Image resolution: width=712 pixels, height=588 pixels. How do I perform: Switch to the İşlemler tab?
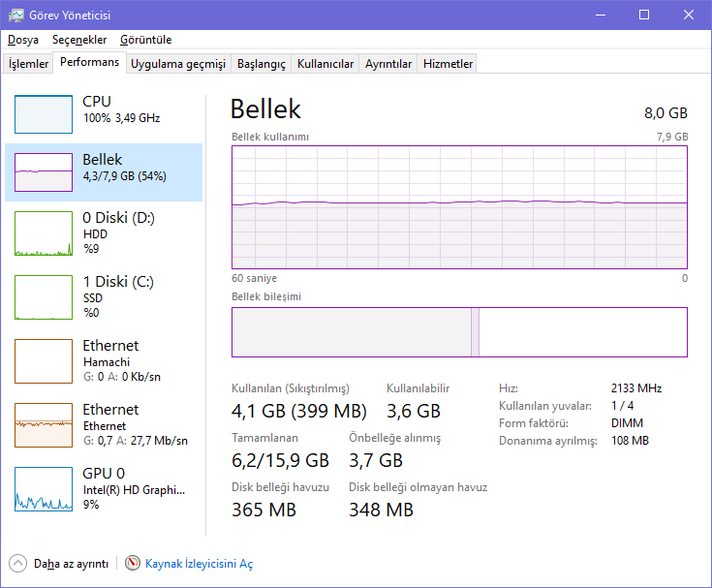(29, 64)
